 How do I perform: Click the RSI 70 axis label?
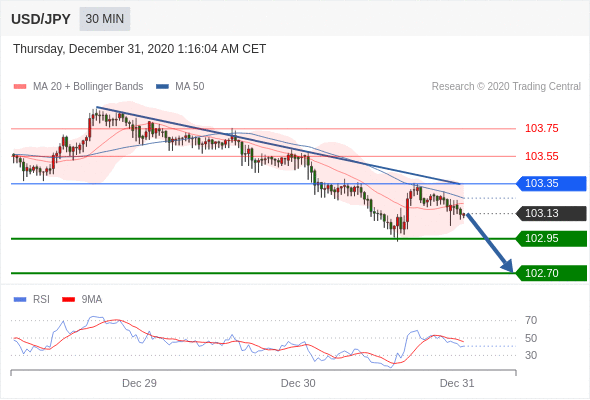531,321
